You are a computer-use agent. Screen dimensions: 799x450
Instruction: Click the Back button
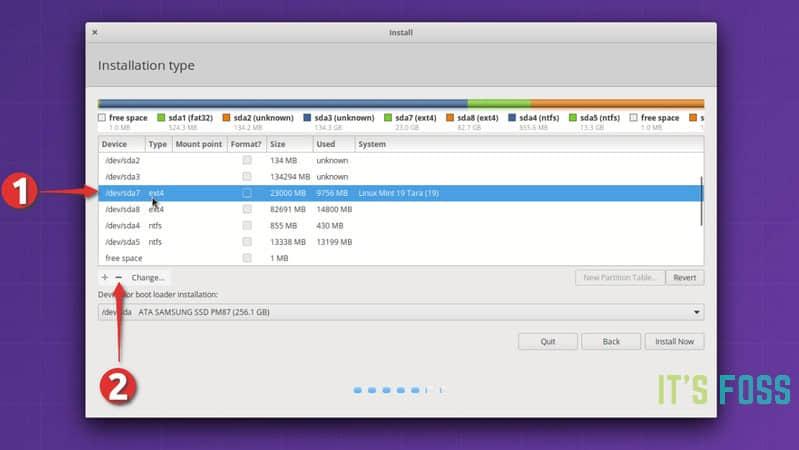pyautogui.click(x=611, y=341)
